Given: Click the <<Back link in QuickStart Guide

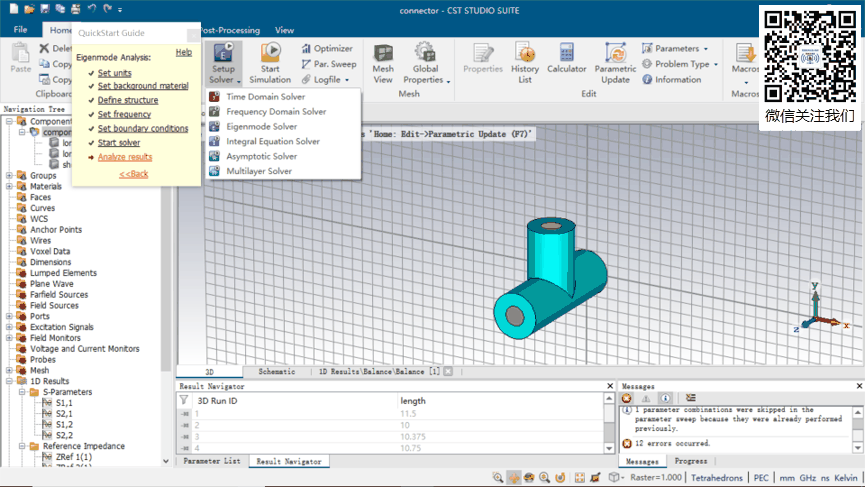Looking at the screenshot, I should point(133,174).
